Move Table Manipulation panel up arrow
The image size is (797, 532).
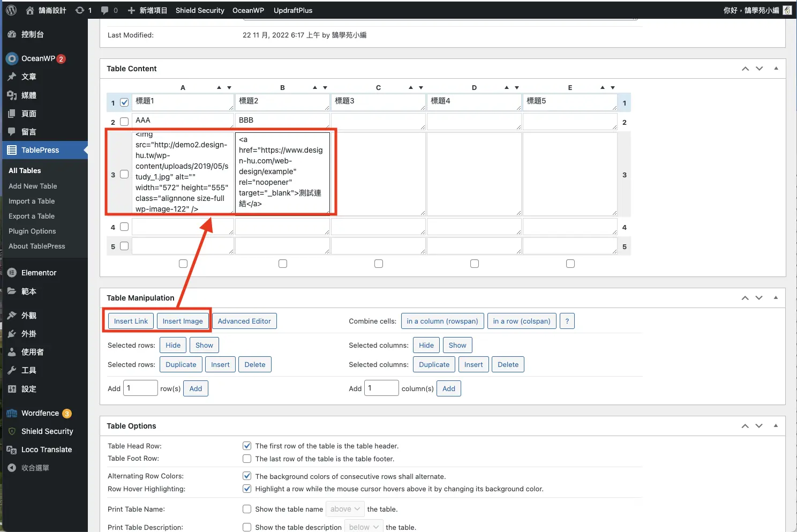[x=745, y=298]
